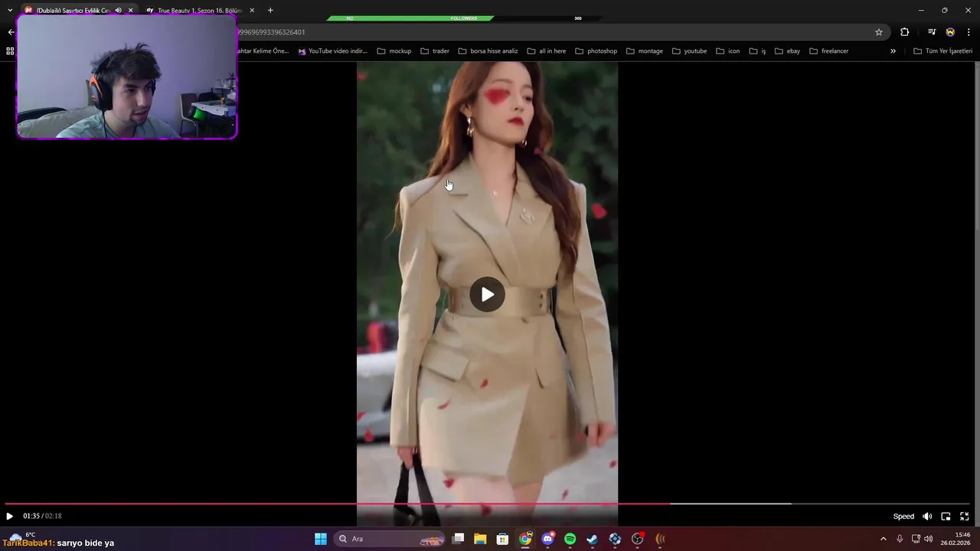Open the ahtar Kelime Öne... bookmark
This screenshot has width=980, height=551.
click(x=264, y=51)
